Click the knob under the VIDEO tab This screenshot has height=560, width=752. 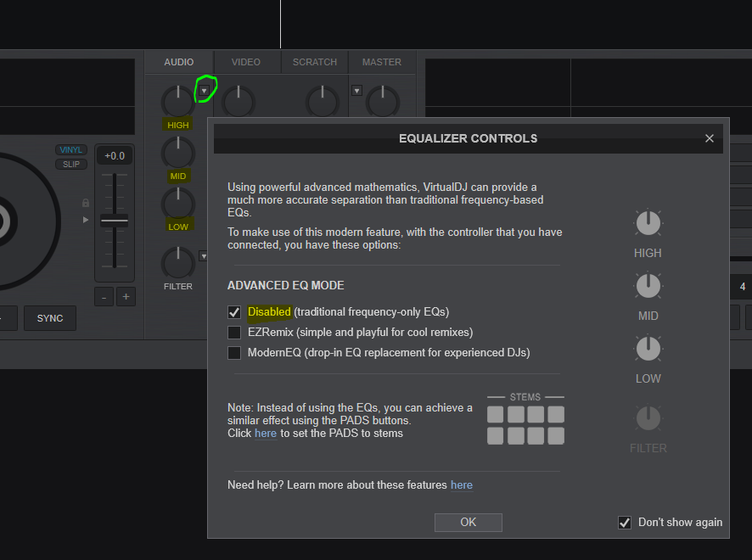pos(239,102)
